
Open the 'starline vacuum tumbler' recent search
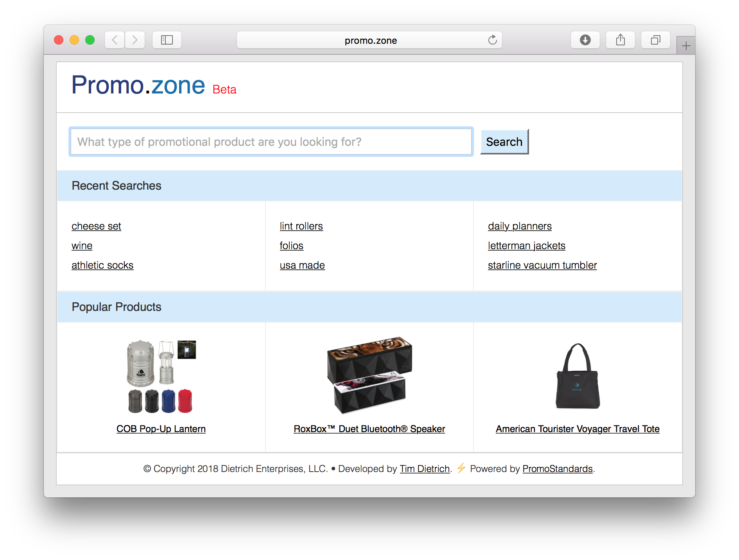(542, 265)
